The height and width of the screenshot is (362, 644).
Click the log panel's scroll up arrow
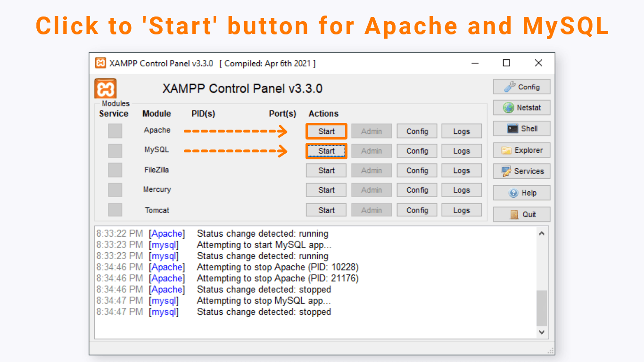(x=542, y=233)
